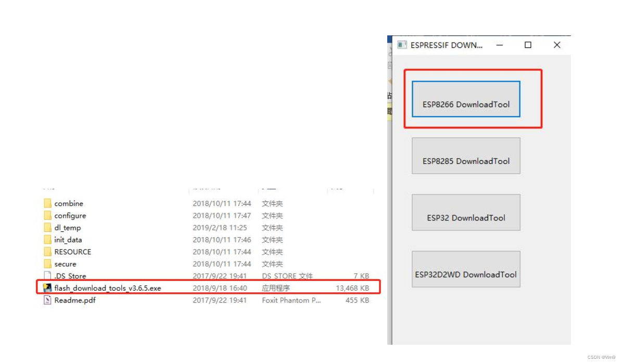The width and height of the screenshot is (623, 364).
Task: Select the RESOURCE folder name
Action: click(x=73, y=252)
